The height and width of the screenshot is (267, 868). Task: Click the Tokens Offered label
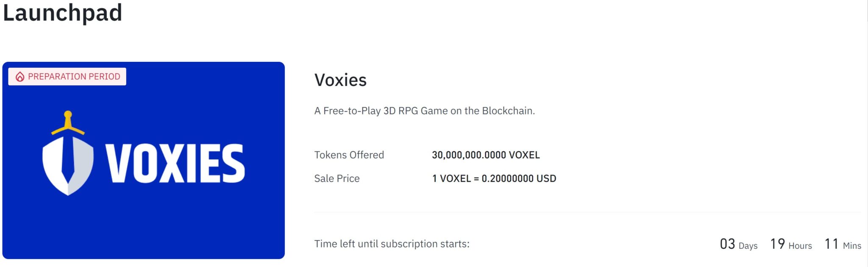[x=349, y=155]
